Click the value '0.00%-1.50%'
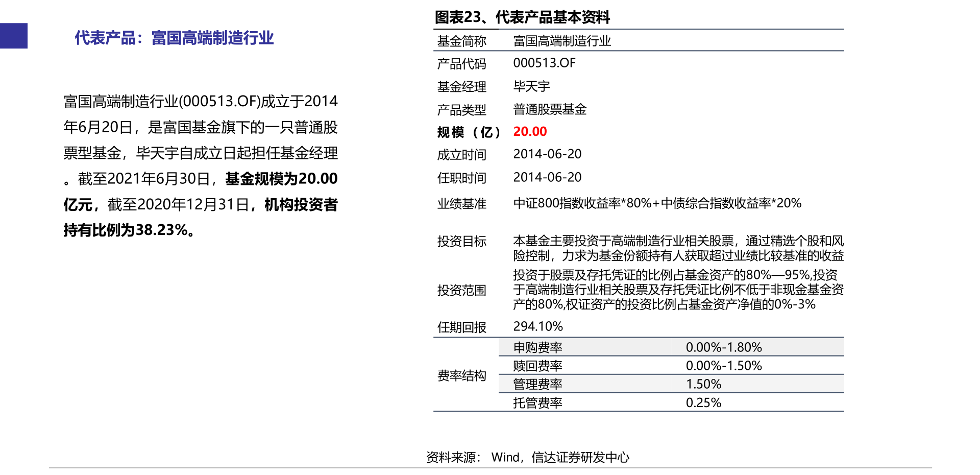 (x=724, y=366)
